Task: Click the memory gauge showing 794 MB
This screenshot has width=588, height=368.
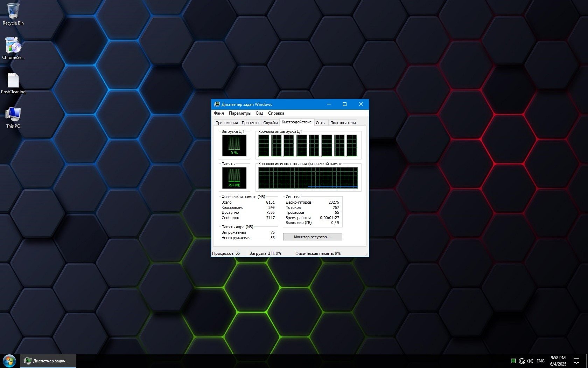Action: click(x=234, y=178)
